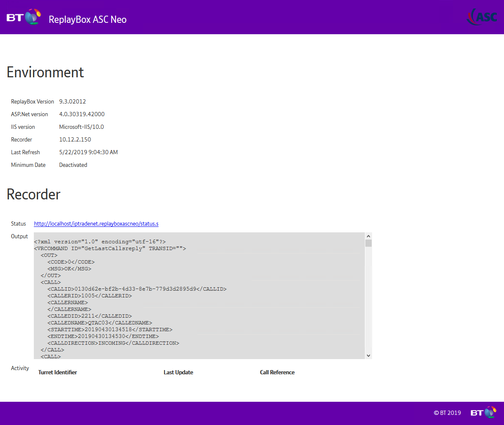This screenshot has height=425, width=504.
Task: Click the CALLEDID 2211 line
Action: (x=90, y=316)
